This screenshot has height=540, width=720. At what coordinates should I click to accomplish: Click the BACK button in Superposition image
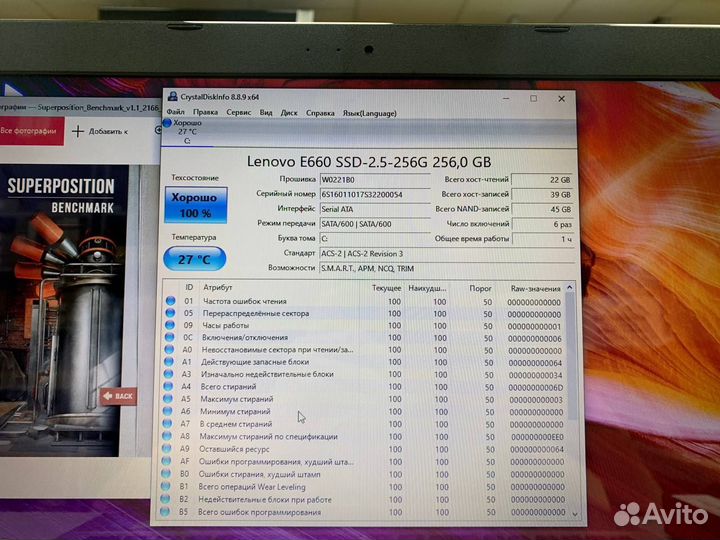point(118,396)
